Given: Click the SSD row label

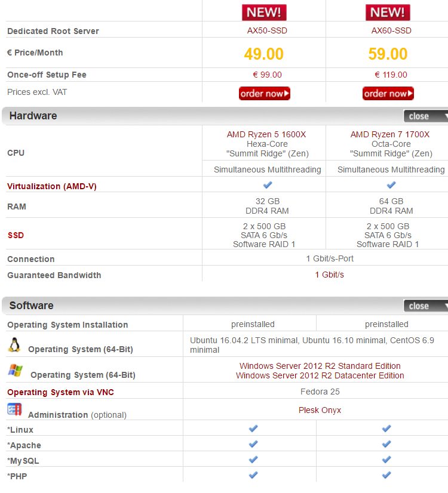Looking at the screenshot, I should click(16, 235).
